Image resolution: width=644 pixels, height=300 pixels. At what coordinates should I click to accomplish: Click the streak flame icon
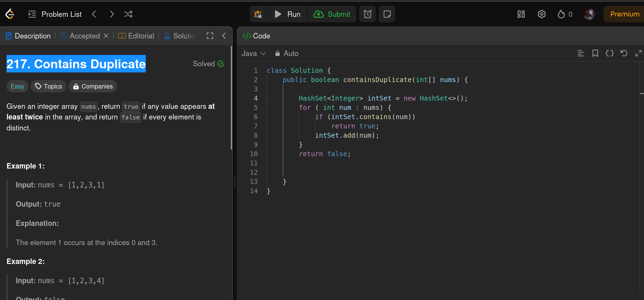[x=561, y=14]
